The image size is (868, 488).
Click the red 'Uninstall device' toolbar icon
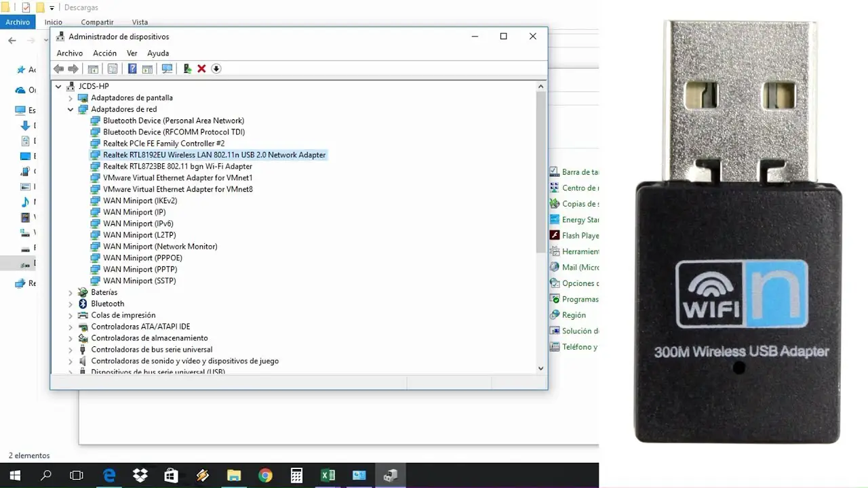pyautogui.click(x=202, y=68)
